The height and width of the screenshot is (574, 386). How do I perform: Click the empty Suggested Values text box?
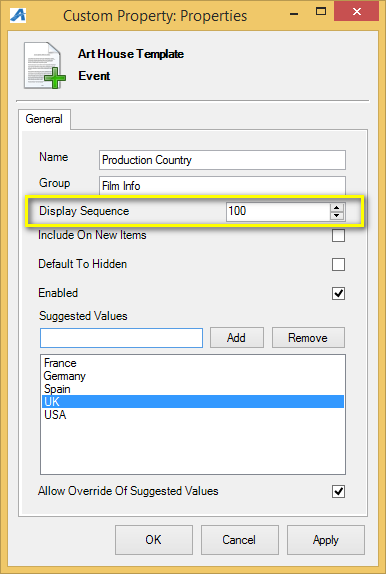pos(121,338)
